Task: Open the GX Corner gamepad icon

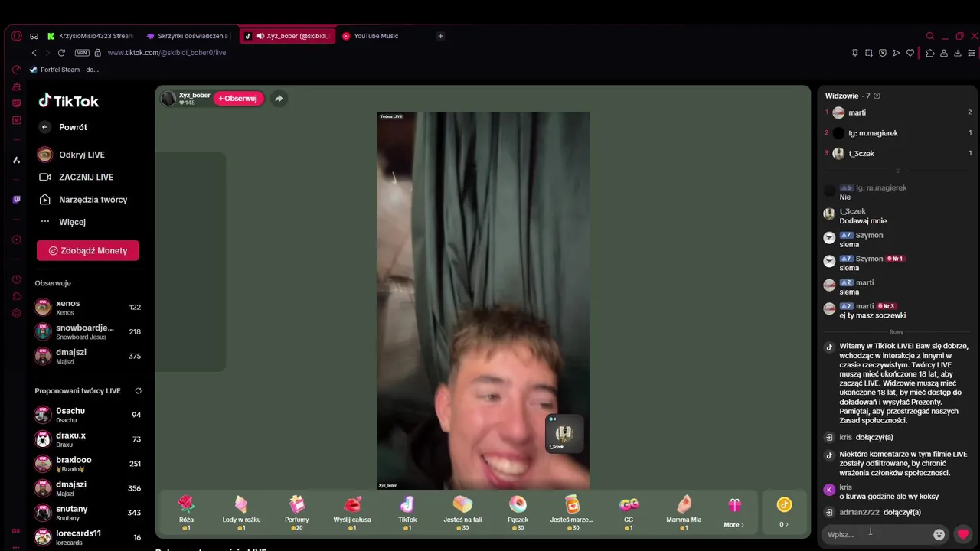Action: pyautogui.click(x=34, y=36)
